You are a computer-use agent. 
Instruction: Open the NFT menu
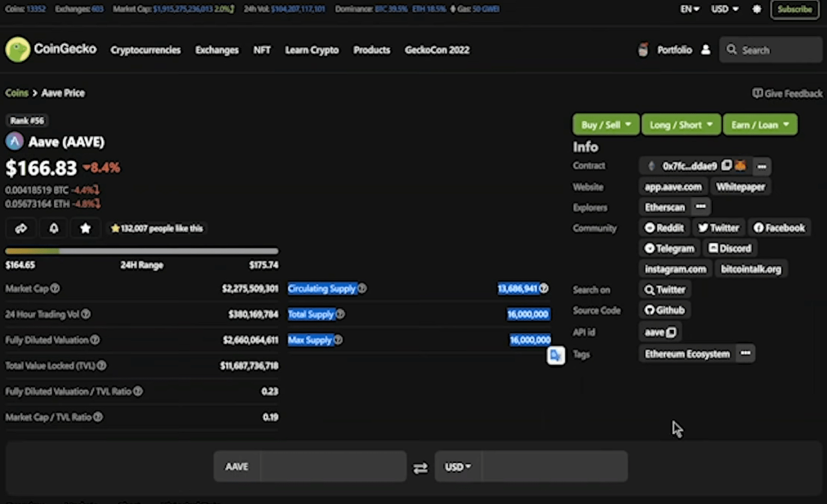pyautogui.click(x=262, y=50)
